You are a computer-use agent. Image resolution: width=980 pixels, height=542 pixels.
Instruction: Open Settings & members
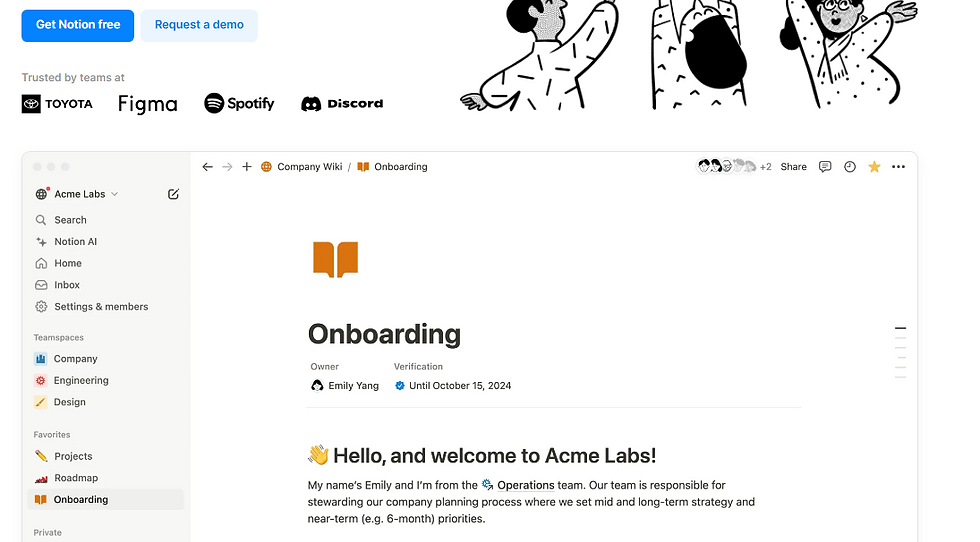pos(100,307)
